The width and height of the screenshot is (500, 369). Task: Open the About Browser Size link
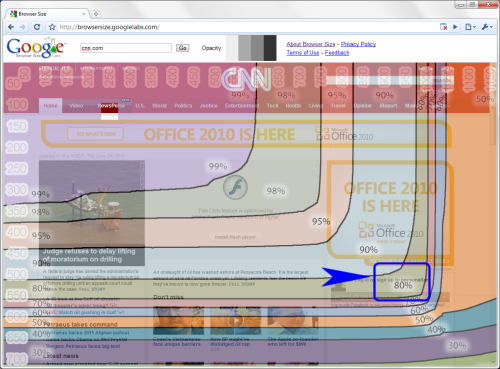click(x=311, y=44)
